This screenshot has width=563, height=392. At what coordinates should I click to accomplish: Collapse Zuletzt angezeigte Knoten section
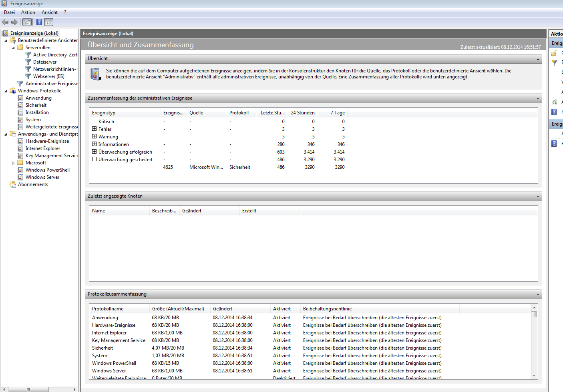pos(538,196)
